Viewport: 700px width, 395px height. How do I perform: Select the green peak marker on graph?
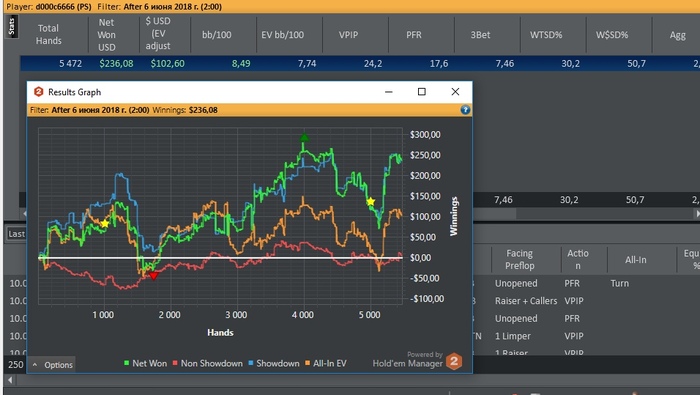(304, 137)
